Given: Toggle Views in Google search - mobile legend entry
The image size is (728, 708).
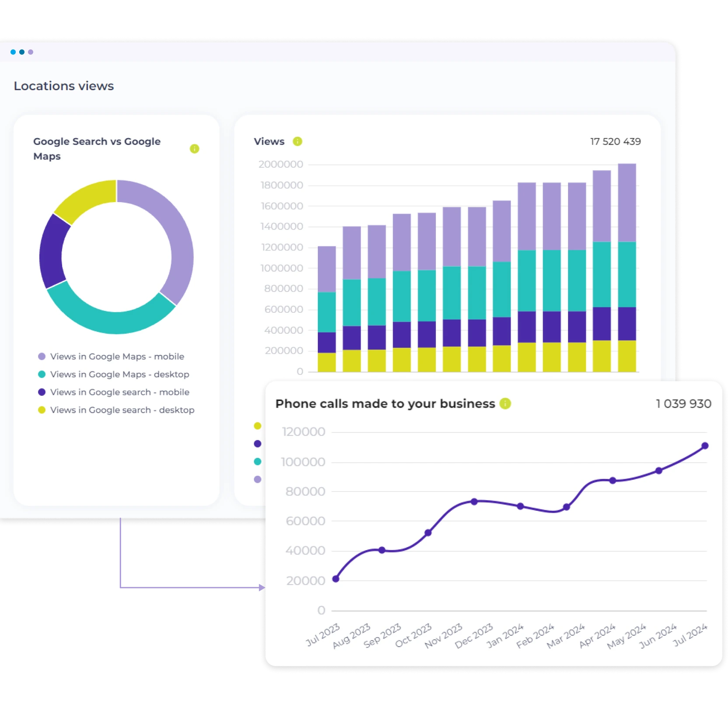Looking at the screenshot, I should point(114,392).
